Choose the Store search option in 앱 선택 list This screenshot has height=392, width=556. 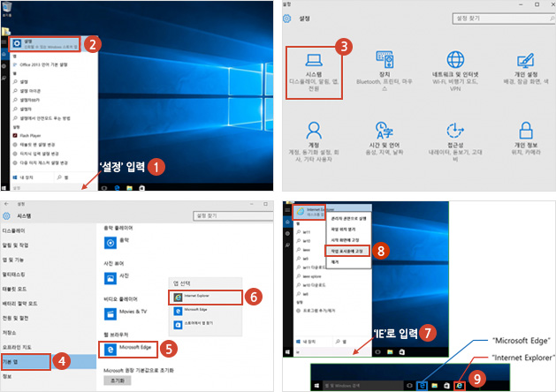coord(194,324)
